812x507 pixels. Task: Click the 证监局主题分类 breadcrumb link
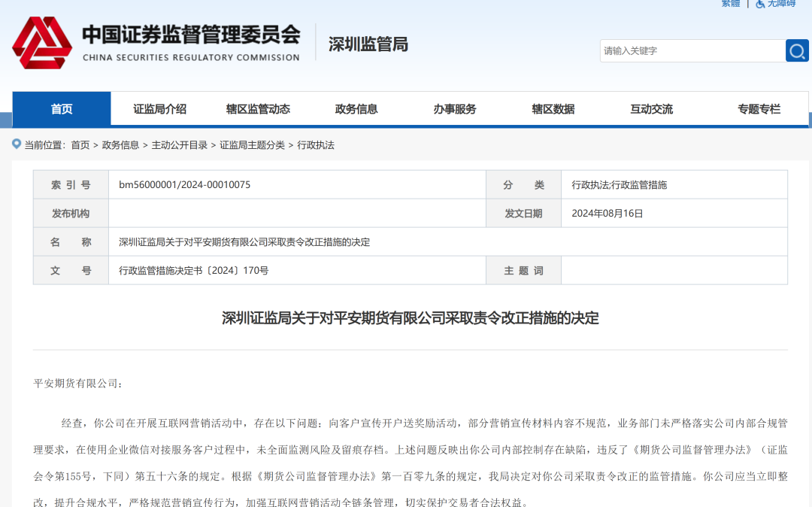coord(252,145)
